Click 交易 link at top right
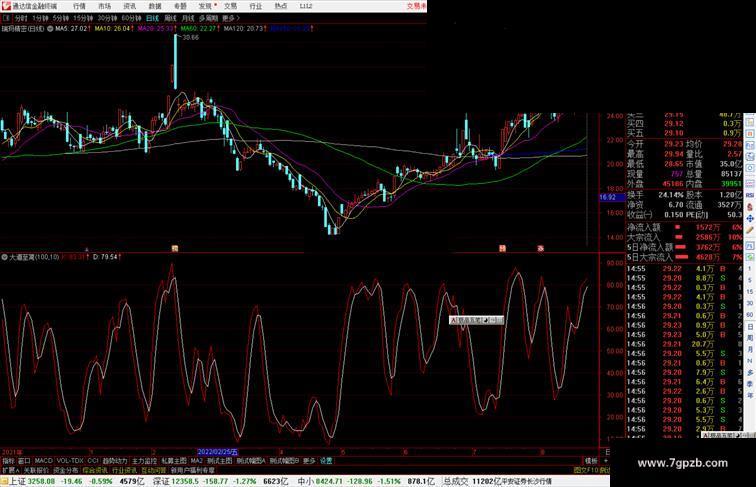756x487 pixels. point(417,6)
